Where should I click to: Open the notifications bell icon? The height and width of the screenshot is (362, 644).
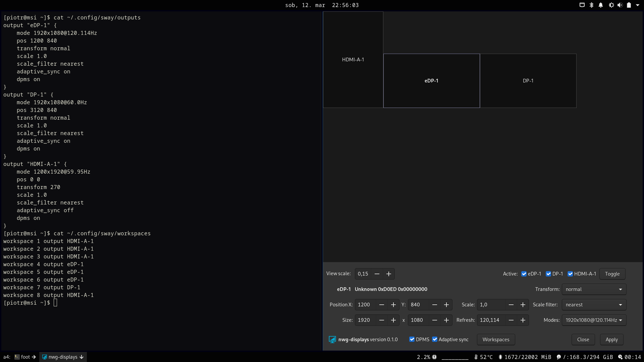pyautogui.click(x=601, y=5)
